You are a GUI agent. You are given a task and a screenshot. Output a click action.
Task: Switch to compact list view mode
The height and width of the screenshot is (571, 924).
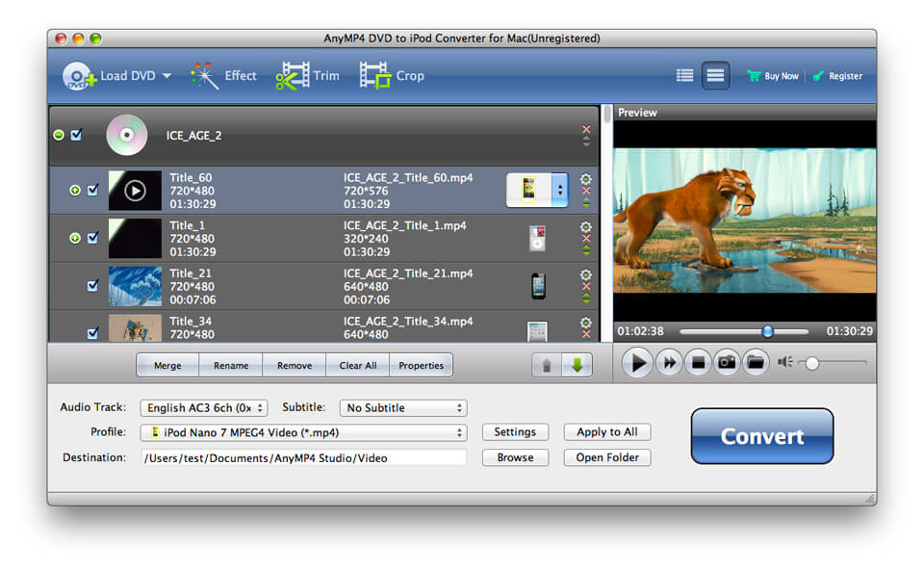pos(715,75)
